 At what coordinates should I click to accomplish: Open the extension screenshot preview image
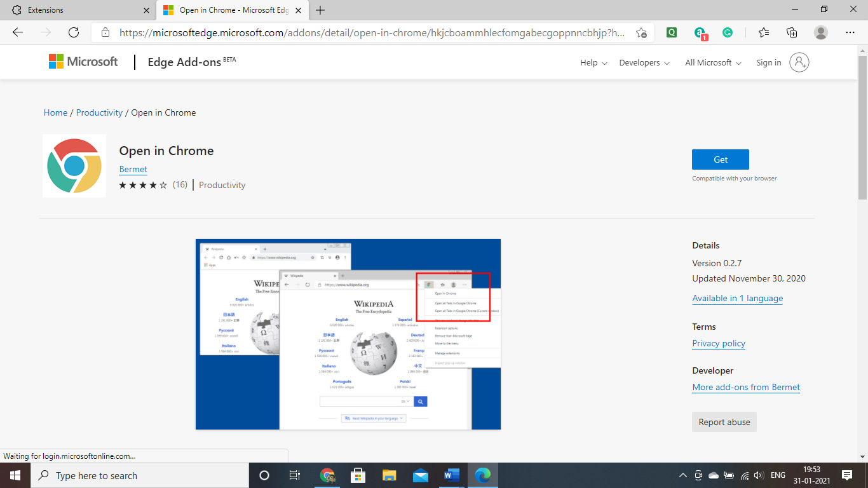(x=348, y=334)
